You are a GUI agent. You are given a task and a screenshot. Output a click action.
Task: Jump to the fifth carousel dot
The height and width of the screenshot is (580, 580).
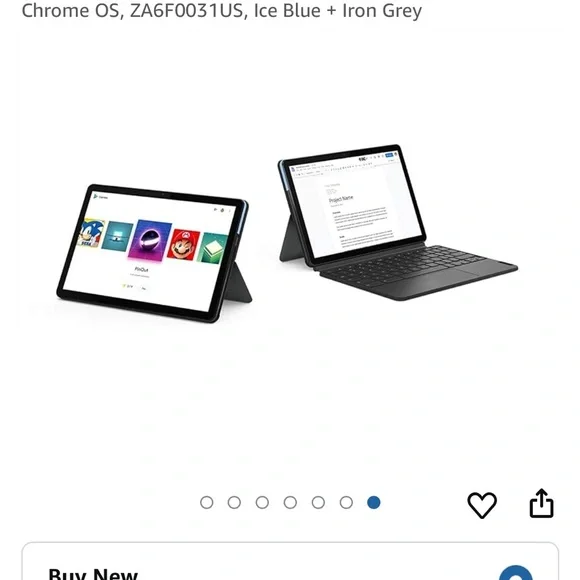click(318, 502)
